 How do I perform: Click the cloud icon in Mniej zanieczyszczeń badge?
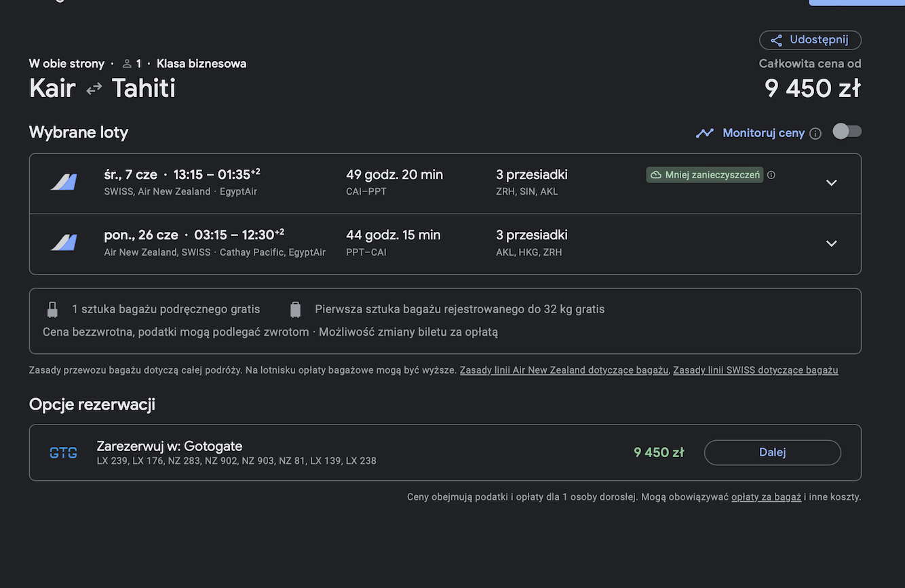(656, 175)
